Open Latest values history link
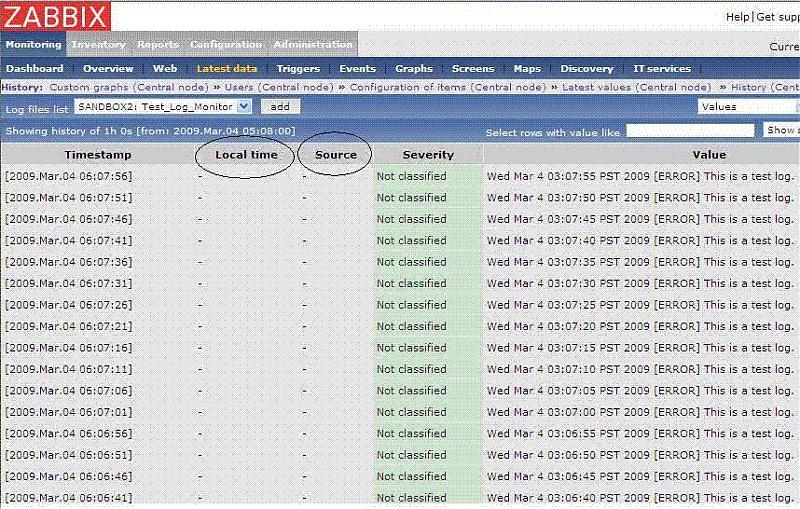This screenshot has height=509, width=800. [x=636, y=87]
